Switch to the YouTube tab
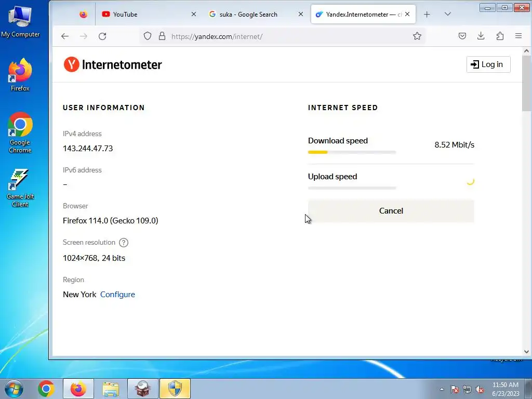This screenshot has height=399, width=532. pos(149,14)
